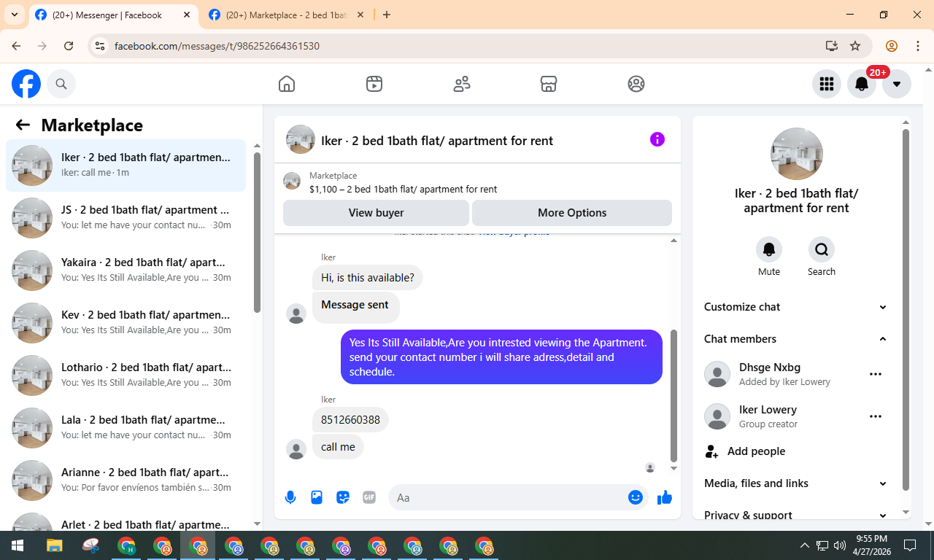Expand the Customize chat section
The height and width of the screenshot is (560, 934).
tap(796, 307)
